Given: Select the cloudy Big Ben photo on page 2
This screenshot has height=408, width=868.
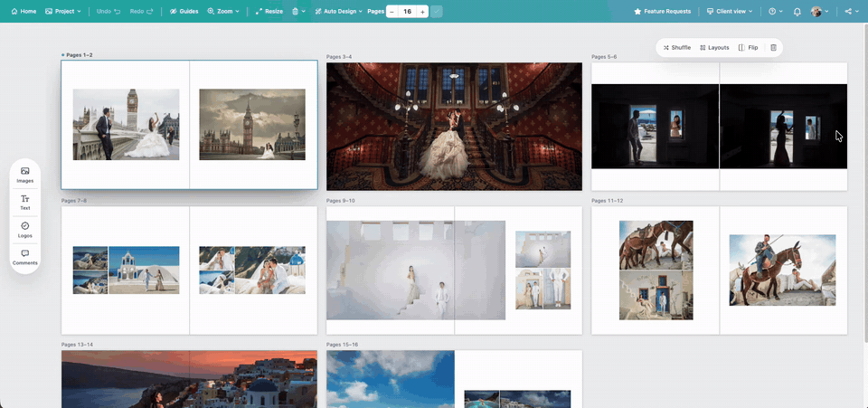Looking at the screenshot, I should [x=252, y=125].
